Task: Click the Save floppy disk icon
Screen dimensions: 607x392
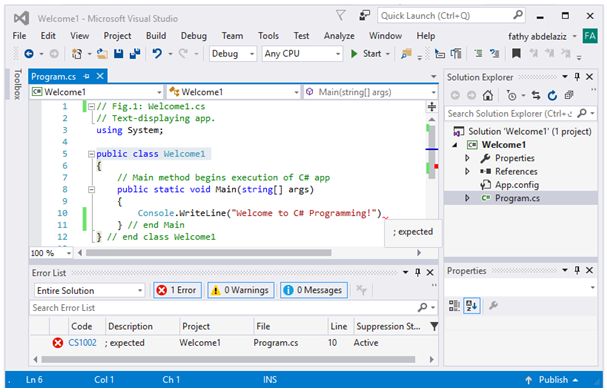Action: [118, 53]
